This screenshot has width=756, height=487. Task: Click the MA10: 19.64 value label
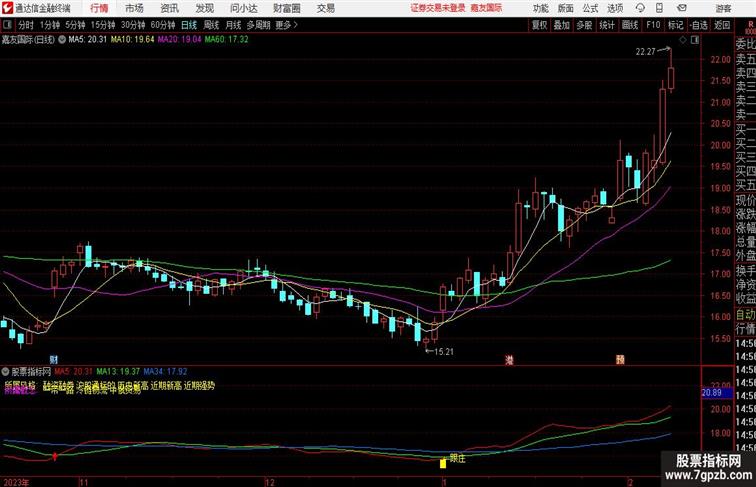click(x=133, y=40)
